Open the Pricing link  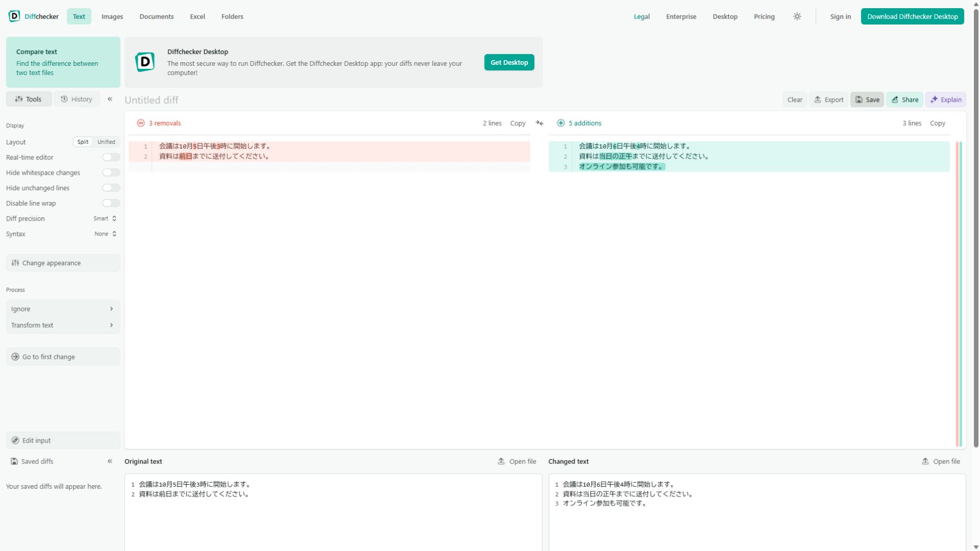[764, 16]
